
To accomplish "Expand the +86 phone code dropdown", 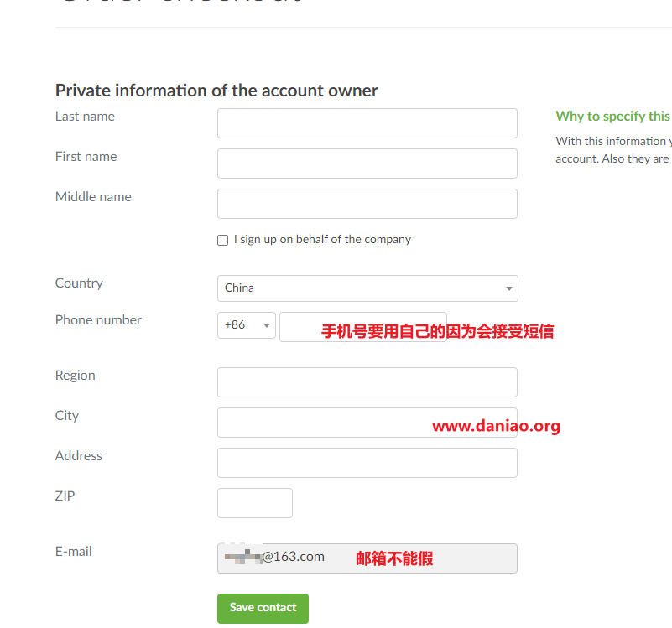I will [247, 325].
